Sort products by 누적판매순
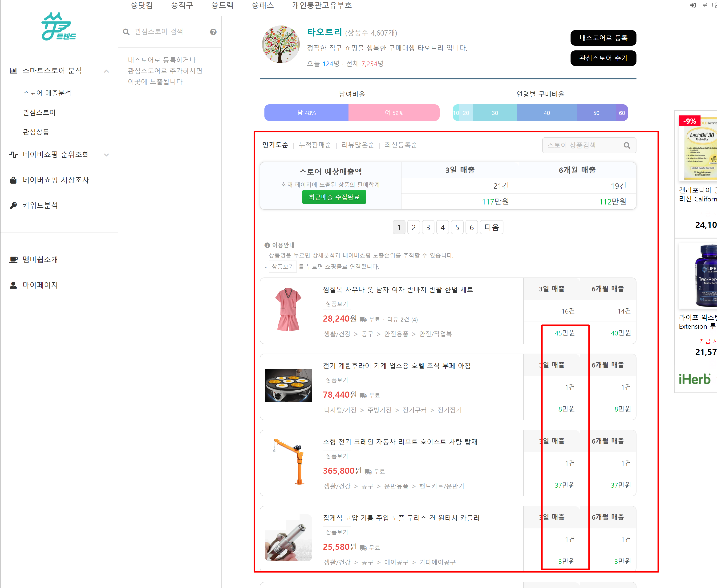This screenshot has width=717, height=588. (315, 145)
